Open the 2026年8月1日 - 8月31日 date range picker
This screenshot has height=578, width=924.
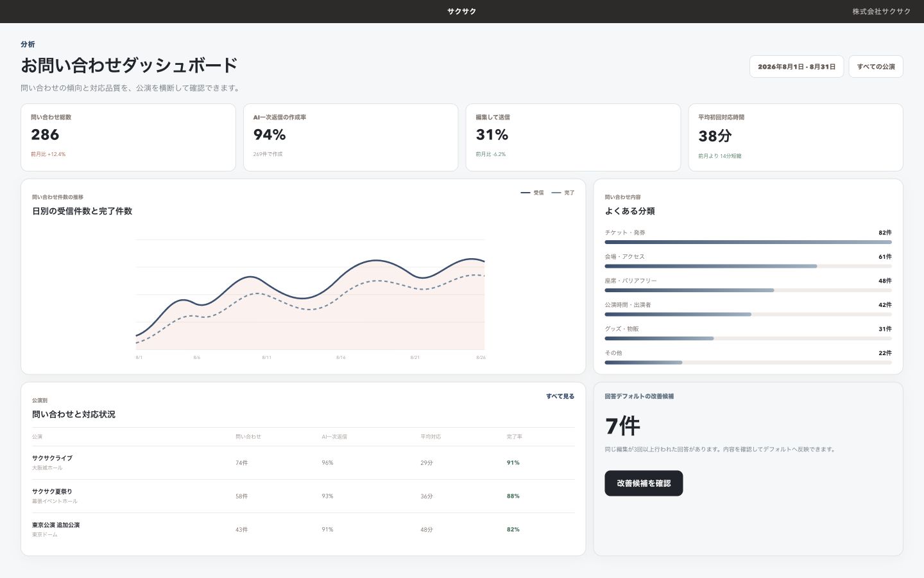pyautogui.click(x=796, y=67)
